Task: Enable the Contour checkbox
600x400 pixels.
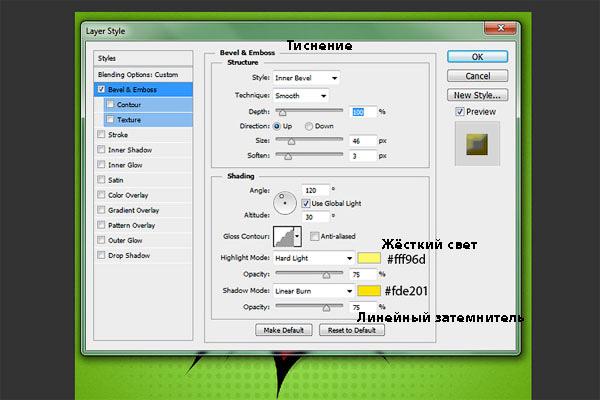Action: click(110, 104)
